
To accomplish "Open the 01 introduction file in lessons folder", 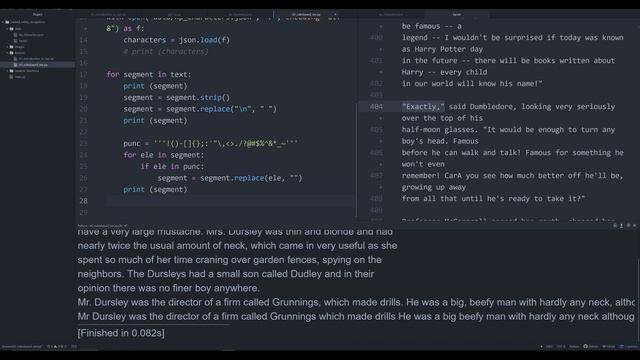I will click(36, 59).
